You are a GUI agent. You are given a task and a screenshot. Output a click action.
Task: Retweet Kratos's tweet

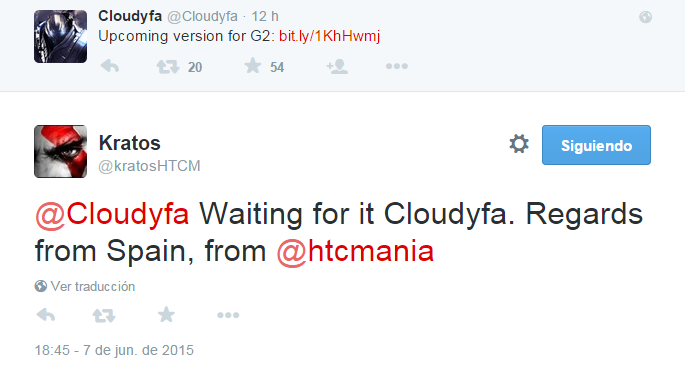pos(104,315)
